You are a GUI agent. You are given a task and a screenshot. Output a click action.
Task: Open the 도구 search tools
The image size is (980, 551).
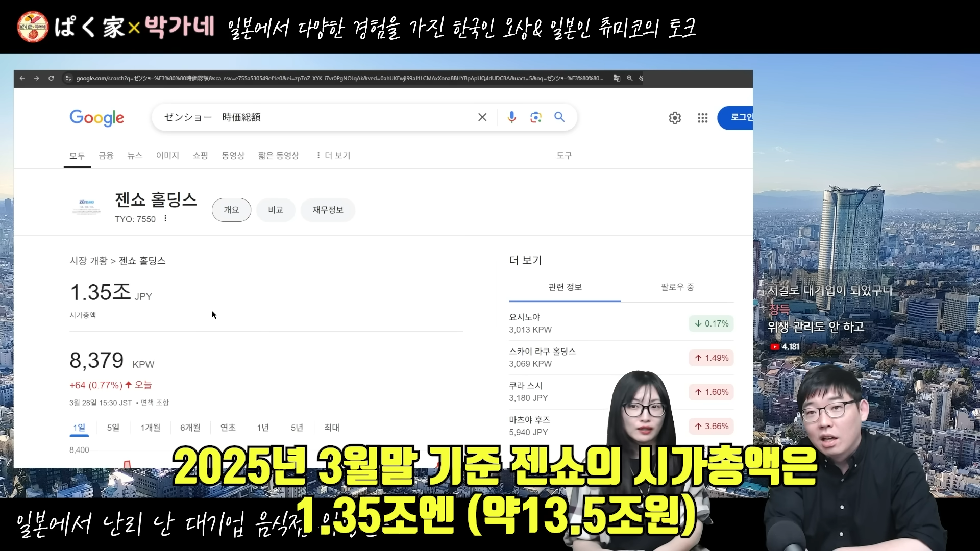(x=564, y=155)
